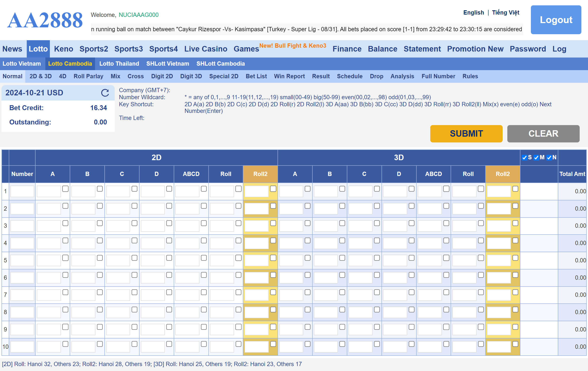Toggle the S checkbox in 3D header

coord(524,157)
